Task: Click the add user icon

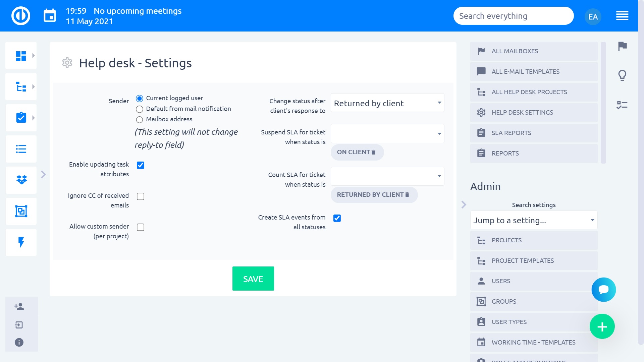Action: click(19, 306)
